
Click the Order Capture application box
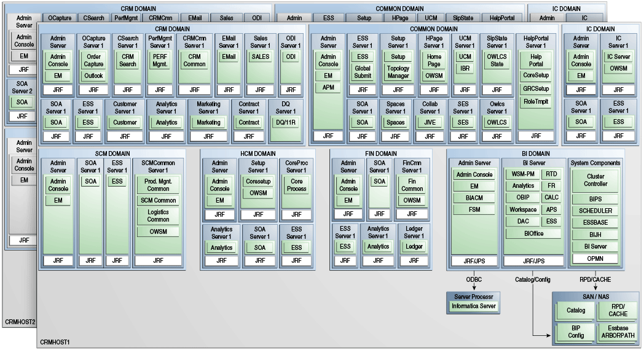pyautogui.click(x=93, y=60)
